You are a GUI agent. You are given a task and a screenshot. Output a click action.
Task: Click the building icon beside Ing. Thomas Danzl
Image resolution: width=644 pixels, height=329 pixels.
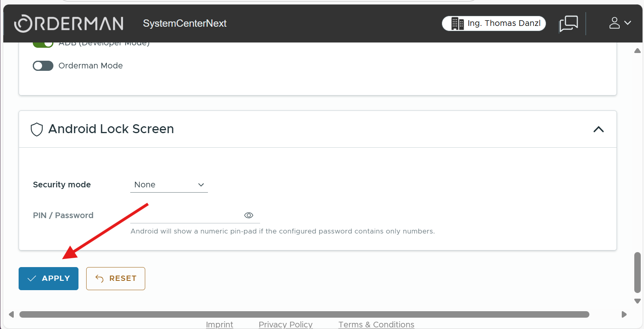[x=457, y=23]
